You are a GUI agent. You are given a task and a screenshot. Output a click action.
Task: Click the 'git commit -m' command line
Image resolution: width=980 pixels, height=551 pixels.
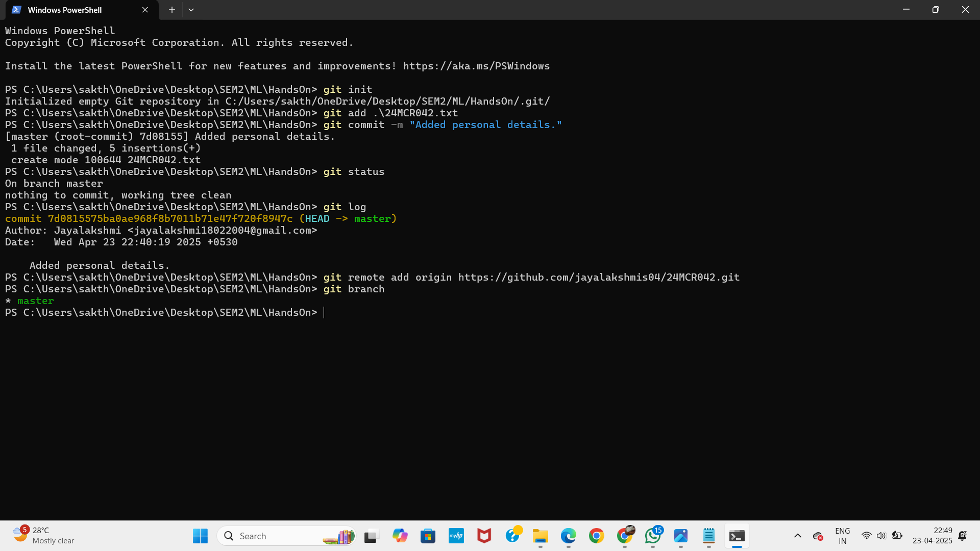(x=283, y=124)
